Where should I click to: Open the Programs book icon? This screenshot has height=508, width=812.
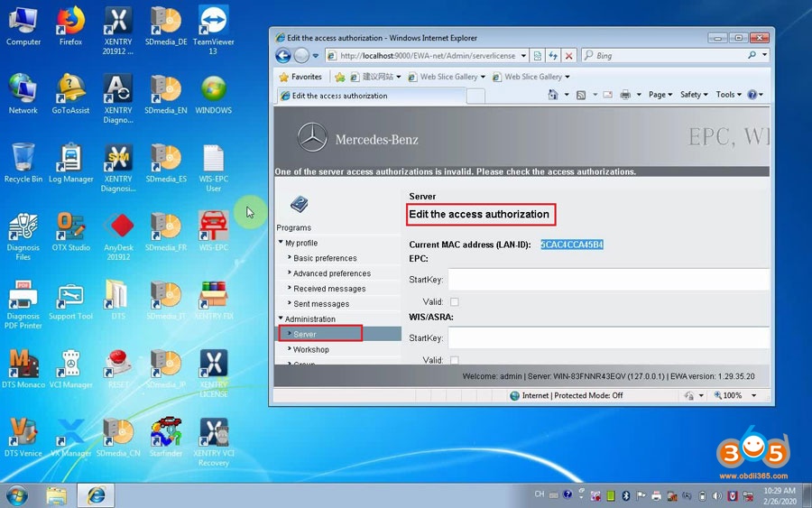pos(299,205)
